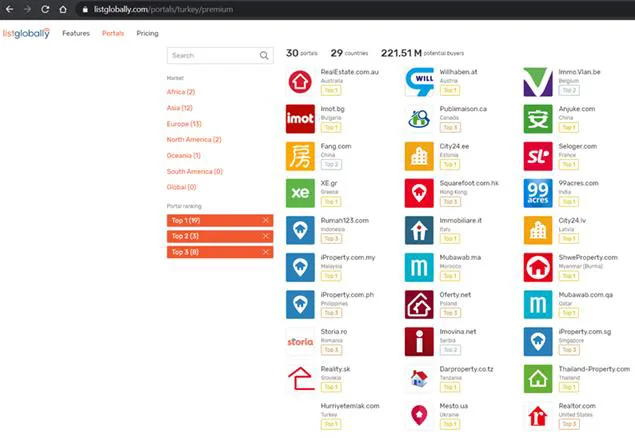Select the Seloger.com SL logo
This screenshot has width=635, height=438.
tap(538, 156)
